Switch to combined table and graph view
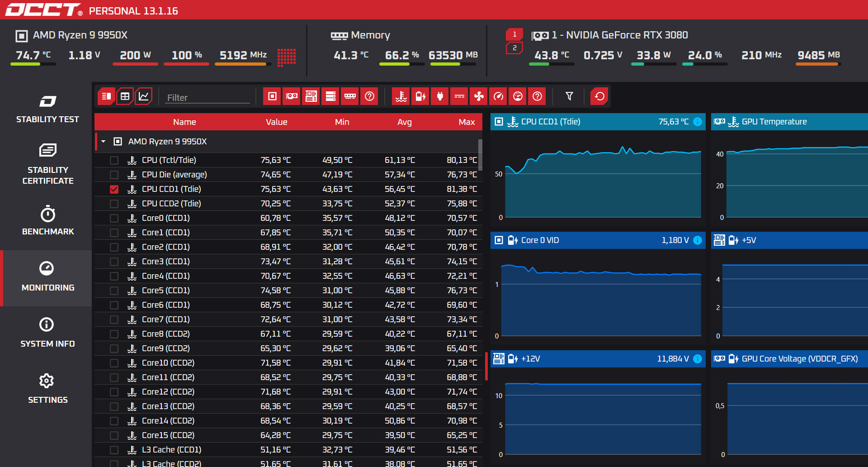Viewport: 868px width, 467px height. [x=106, y=96]
